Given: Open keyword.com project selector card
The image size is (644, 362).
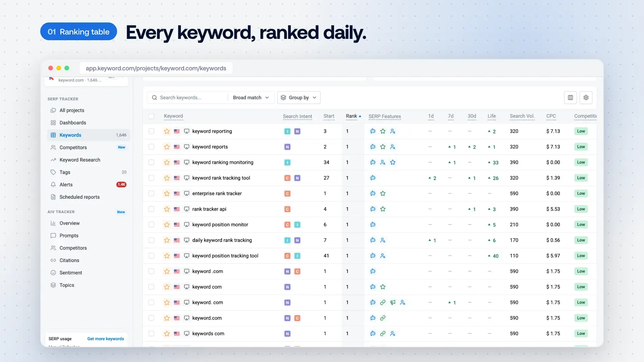Looking at the screenshot, I should [x=86, y=81].
